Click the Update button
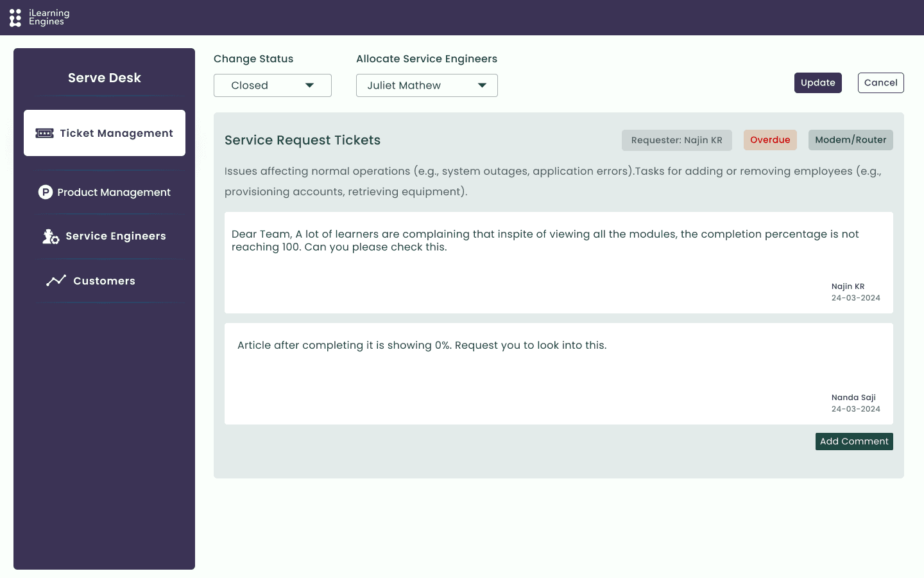924x578 pixels. pyautogui.click(x=818, y=83)
